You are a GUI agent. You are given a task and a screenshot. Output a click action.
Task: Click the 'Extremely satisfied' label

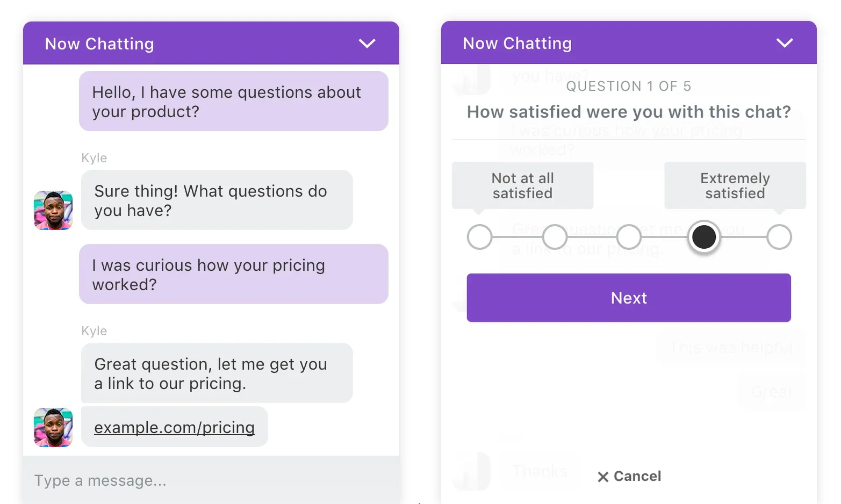point(735,185)
